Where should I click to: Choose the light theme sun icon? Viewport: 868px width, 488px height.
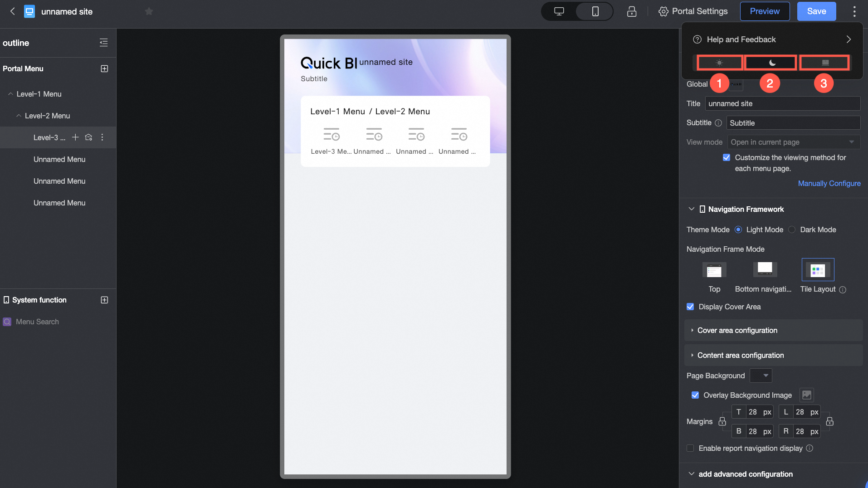(719, 63)
